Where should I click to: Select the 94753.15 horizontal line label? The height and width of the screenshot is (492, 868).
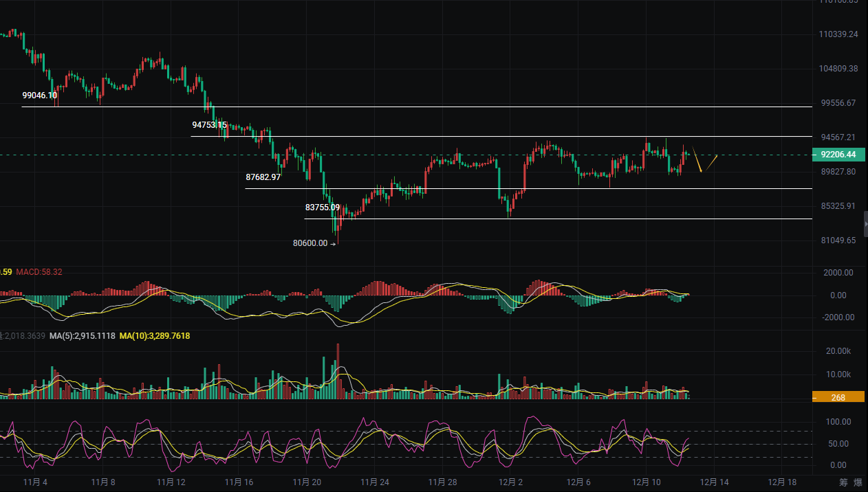[x=209, y=125]
